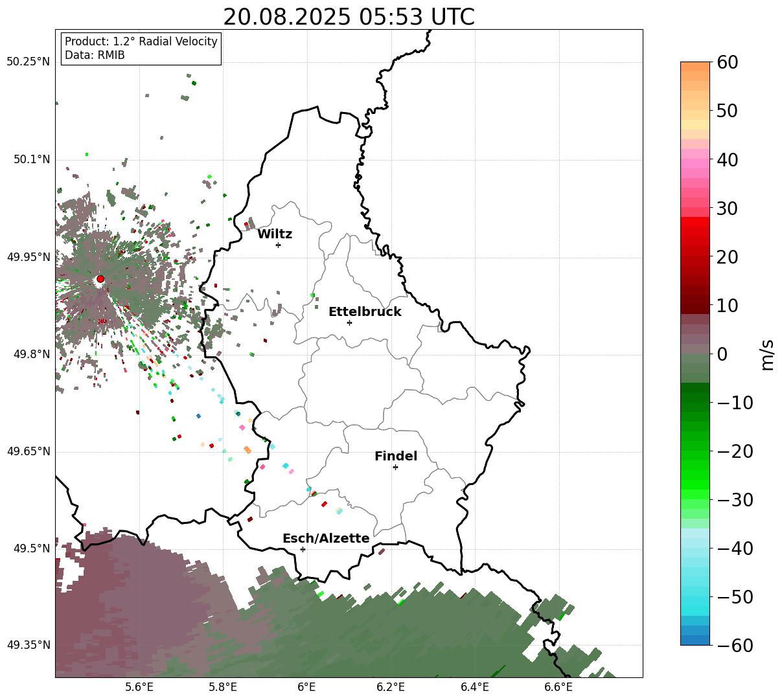The width and height of the screenshot is (782, 700).
Task: Click the colorbar tick label 40
Action: point(727,160)
